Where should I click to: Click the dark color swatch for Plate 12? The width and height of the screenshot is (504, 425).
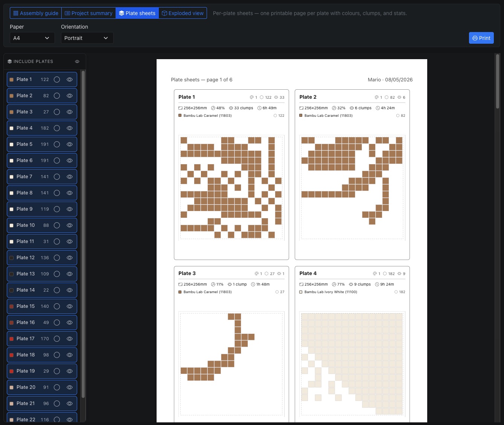[x=12, y=258]
